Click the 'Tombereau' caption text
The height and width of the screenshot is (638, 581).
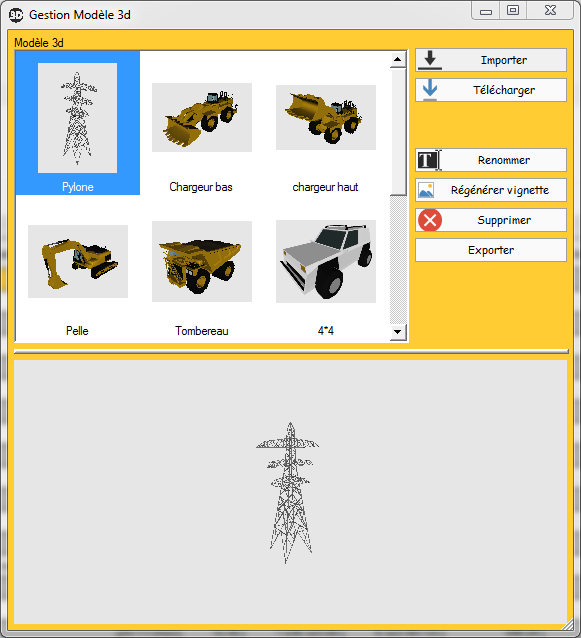[202, 330]
